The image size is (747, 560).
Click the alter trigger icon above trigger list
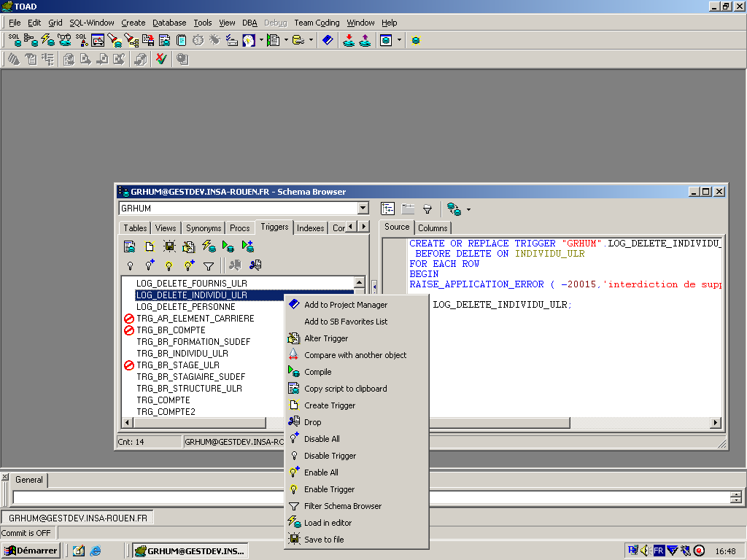pyautogui.click(x=189, y=246)
